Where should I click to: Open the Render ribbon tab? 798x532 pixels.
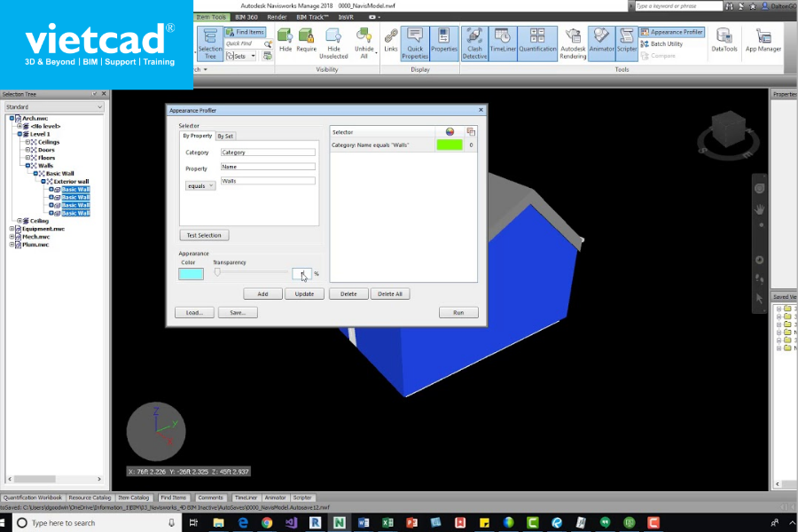(x=277, y=17)
